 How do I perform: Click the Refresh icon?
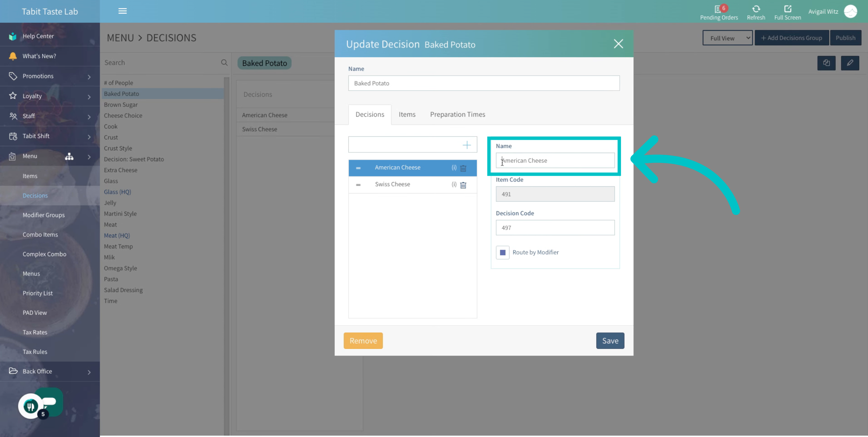756,9
